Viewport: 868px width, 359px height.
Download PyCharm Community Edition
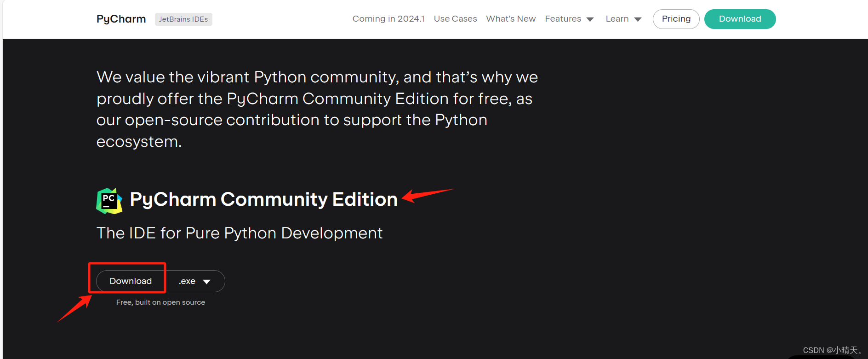point(131,281)
